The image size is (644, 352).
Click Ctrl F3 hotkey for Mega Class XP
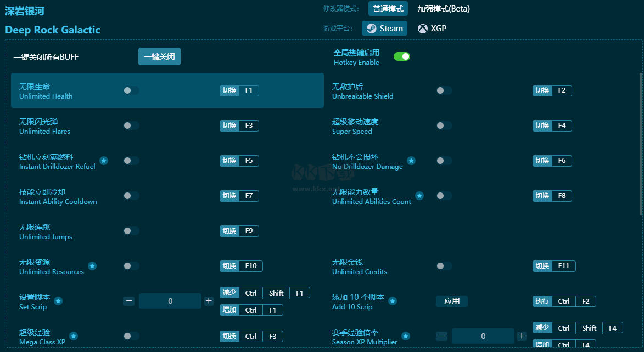point(251,337)
